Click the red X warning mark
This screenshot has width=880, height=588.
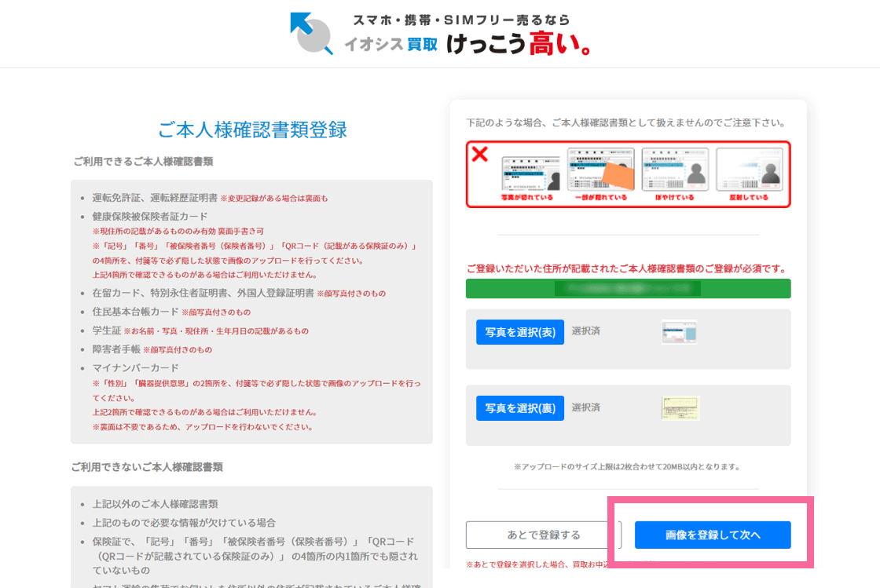click(479, 154)
